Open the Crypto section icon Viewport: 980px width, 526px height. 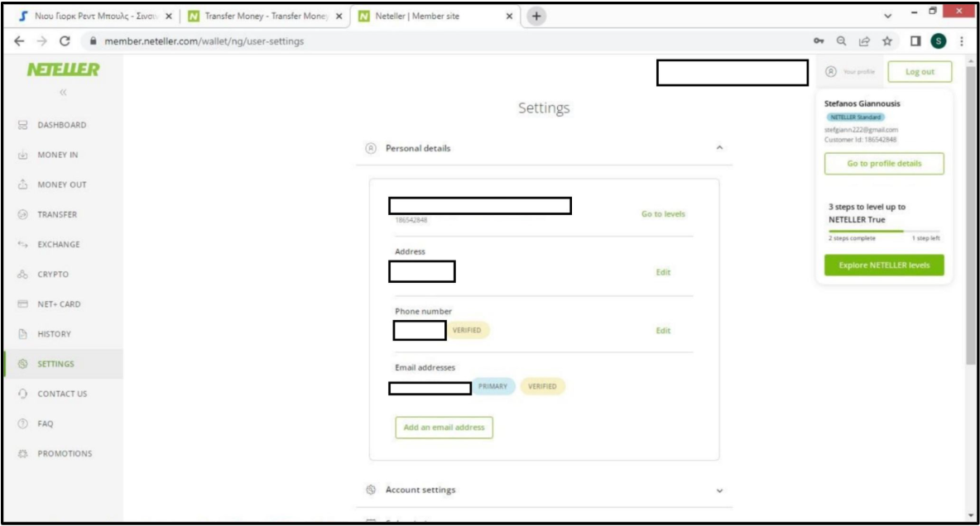pyautogui.click(x=22, y=275)
